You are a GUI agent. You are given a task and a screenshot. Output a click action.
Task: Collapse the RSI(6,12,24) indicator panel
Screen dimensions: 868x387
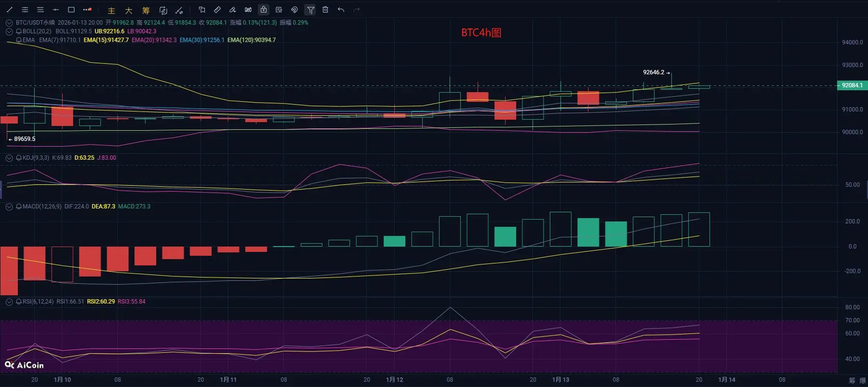pos(9,302)
